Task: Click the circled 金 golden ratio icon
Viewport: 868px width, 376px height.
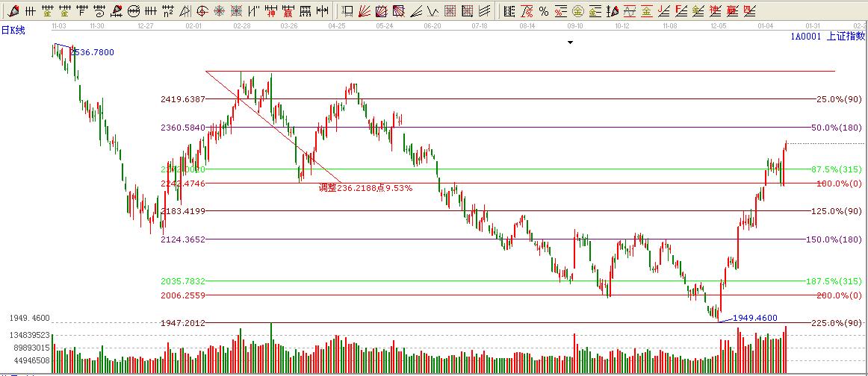Action: [x=577, y=11]
